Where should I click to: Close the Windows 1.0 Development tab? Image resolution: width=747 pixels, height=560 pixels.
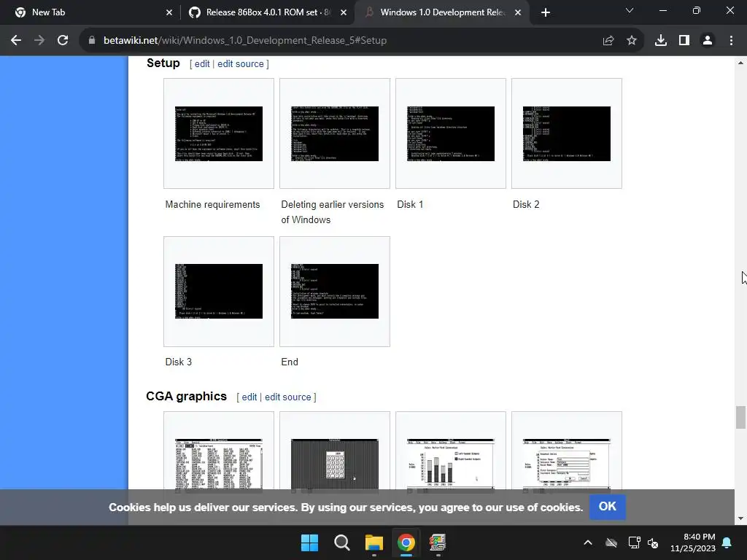[x=518, y=12]
